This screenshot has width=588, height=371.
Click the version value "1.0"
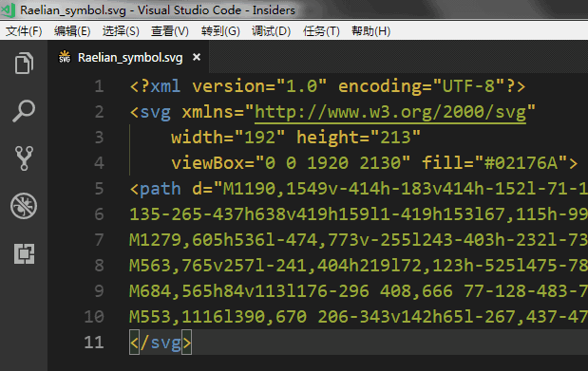click(x=301, y=86)
